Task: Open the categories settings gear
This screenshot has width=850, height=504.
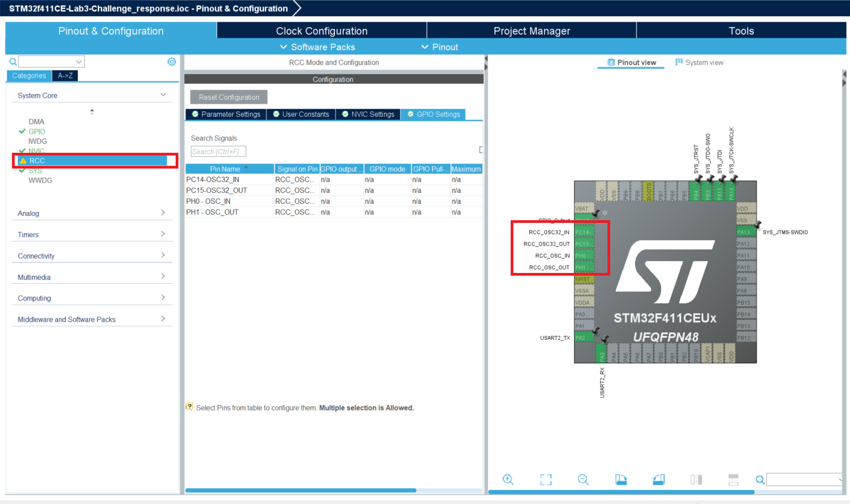Action: (172, 62)
